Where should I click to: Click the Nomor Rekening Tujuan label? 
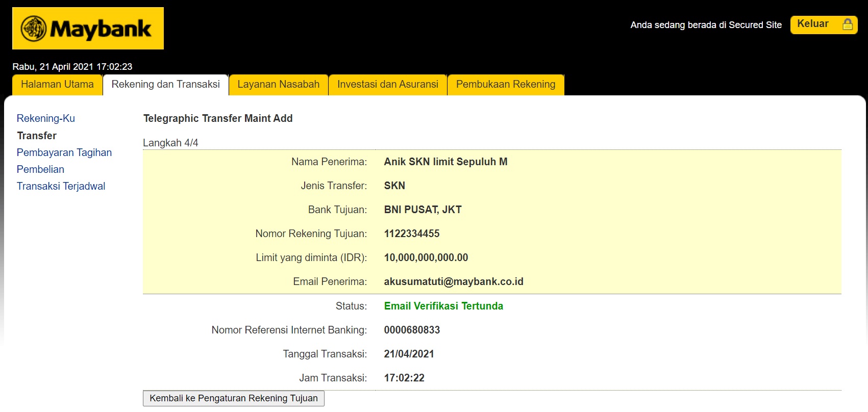(311, 234)
